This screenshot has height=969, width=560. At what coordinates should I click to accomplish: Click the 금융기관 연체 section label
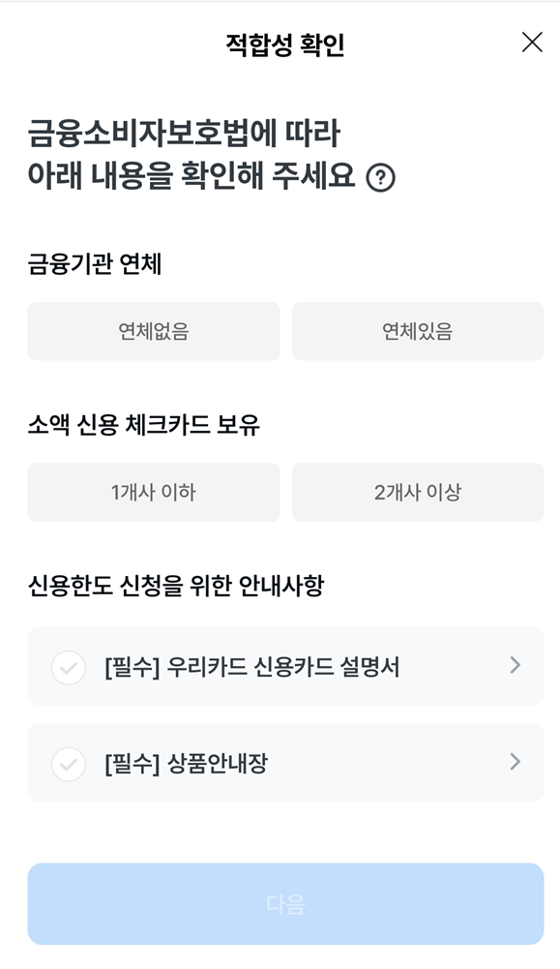click(95, 264)
